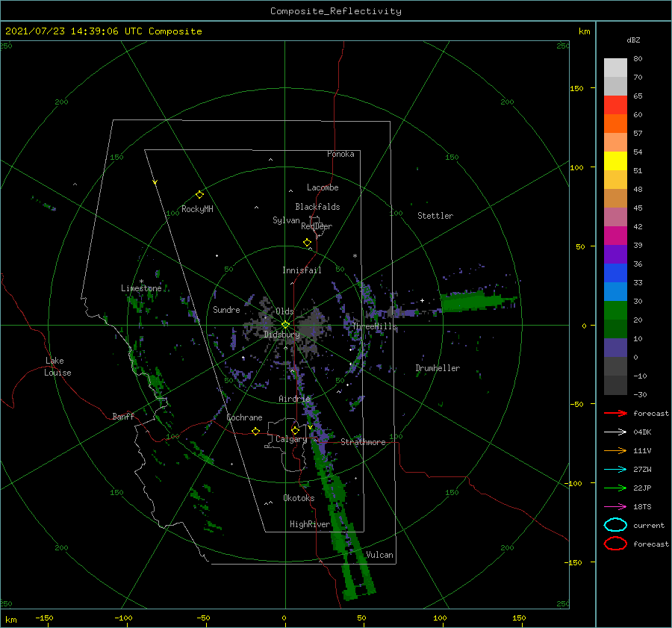
Task: Click the Cochrane city label
Action: pos(244,417)
